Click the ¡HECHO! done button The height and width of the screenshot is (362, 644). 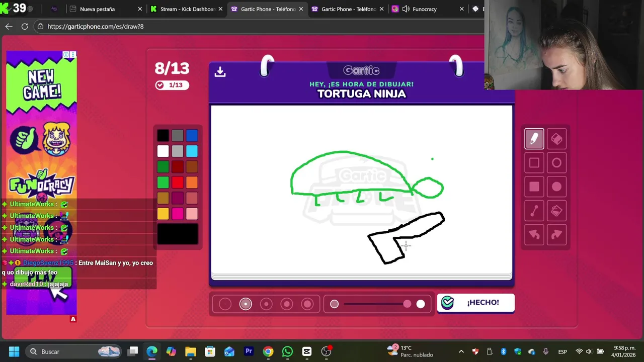click(x=475, y=303)
